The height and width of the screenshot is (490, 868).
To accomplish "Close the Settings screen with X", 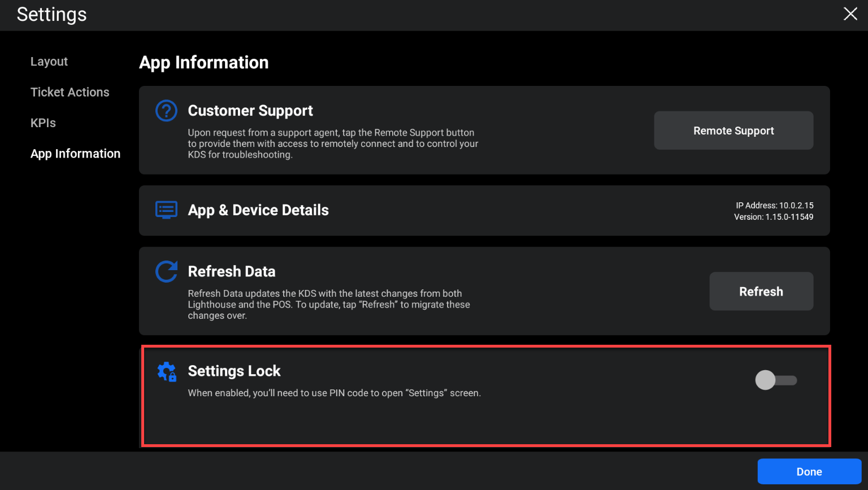I will click(x=850, y=14).
